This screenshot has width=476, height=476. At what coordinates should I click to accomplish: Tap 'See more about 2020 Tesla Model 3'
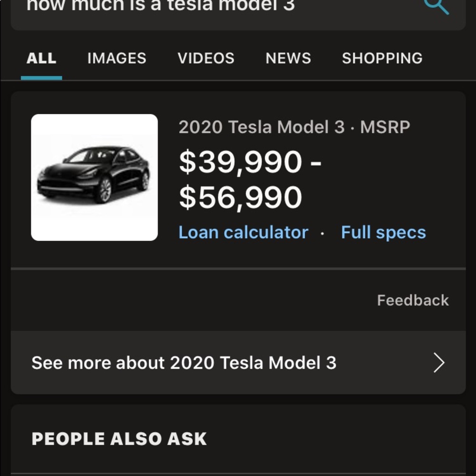(184, 363)
